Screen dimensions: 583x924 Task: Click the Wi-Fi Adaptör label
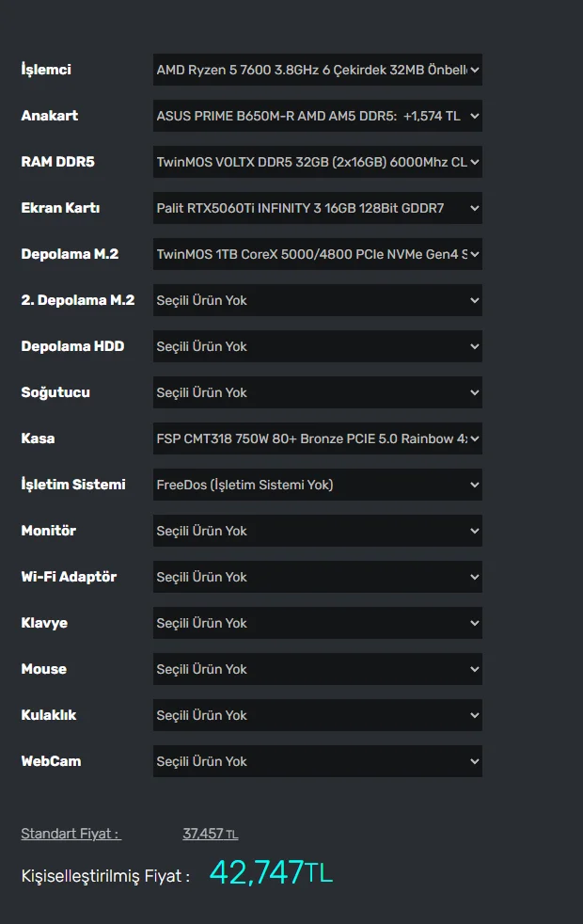point(69,576)
